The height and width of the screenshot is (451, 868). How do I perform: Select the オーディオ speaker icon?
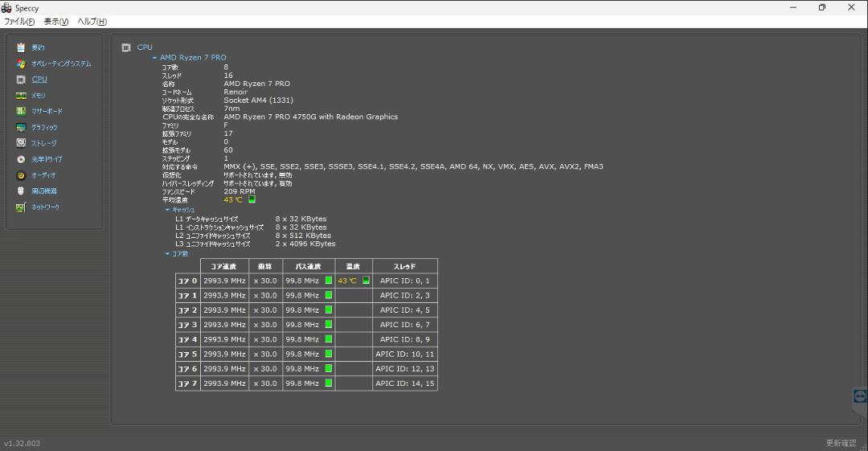[x=21, y=175]
